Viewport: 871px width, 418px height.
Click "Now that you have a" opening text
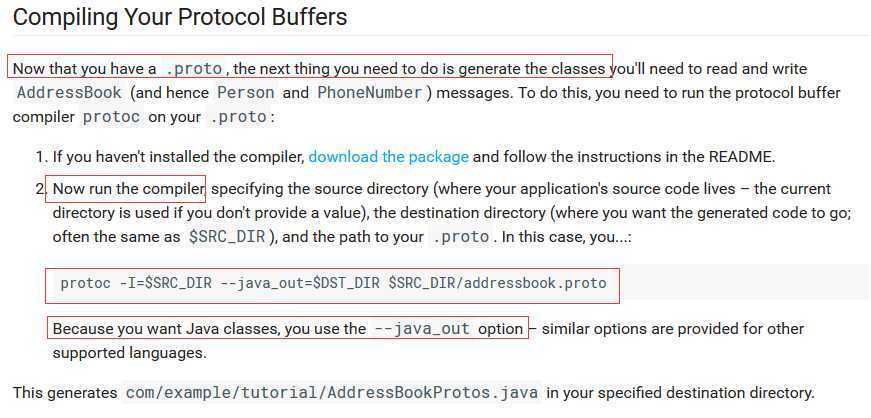coord(84,69)
